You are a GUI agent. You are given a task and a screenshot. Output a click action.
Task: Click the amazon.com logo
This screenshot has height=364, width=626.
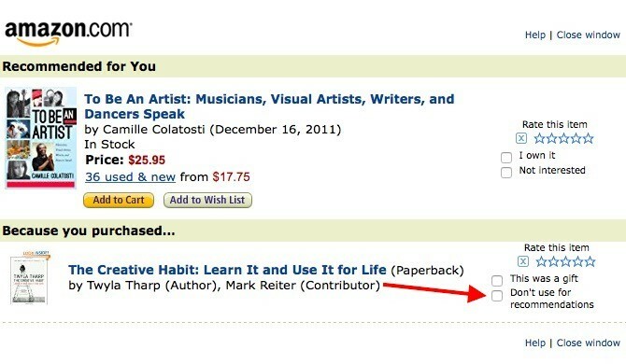(x=68, y=34)
